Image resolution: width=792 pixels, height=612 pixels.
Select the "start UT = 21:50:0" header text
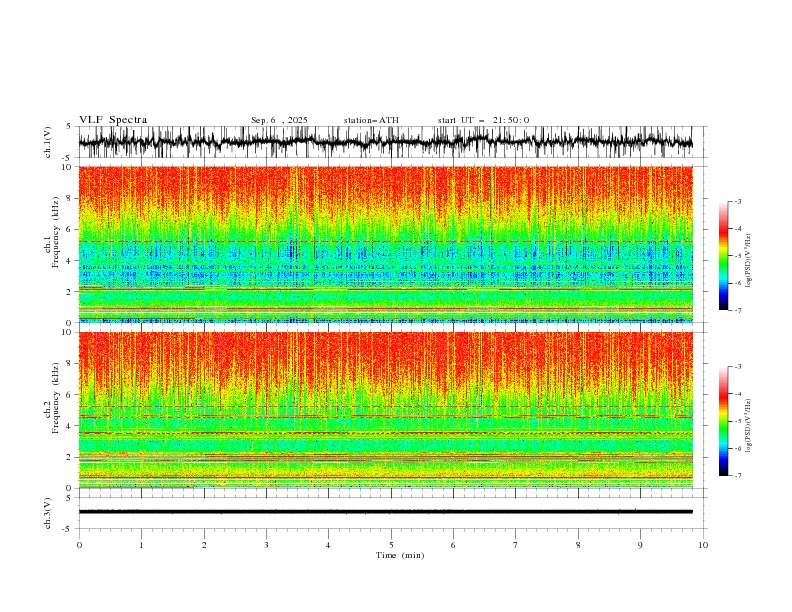(483, 120)
